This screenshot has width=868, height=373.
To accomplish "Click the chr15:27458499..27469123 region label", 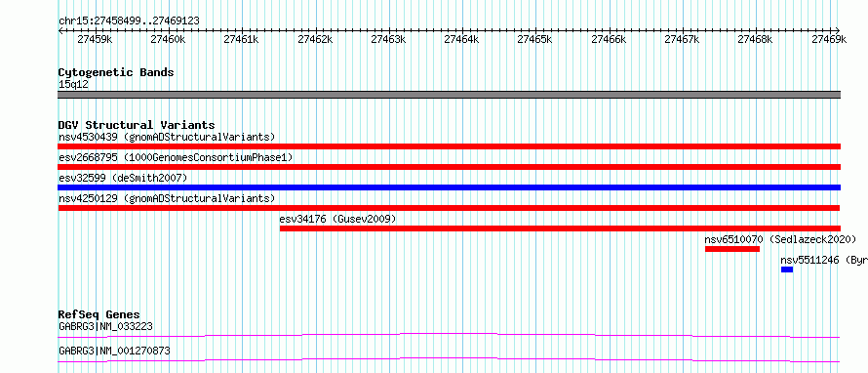I will click(x=129, y=21).
